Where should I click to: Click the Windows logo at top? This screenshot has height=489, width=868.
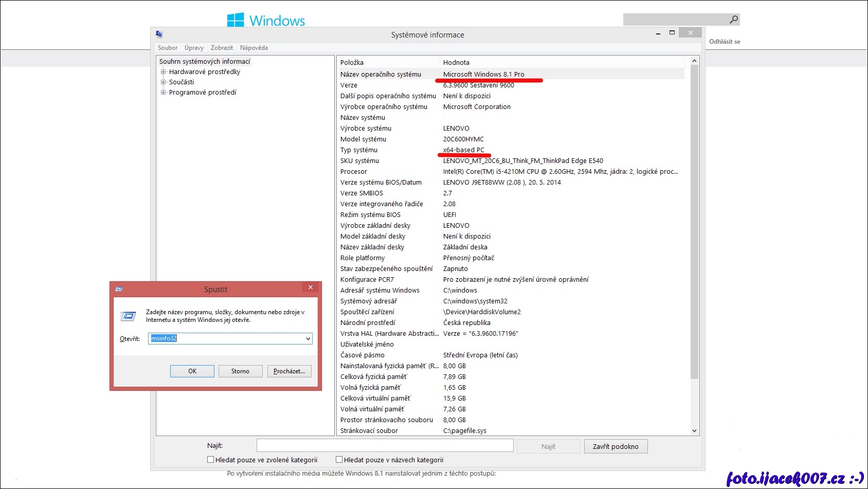pos(236,20)
